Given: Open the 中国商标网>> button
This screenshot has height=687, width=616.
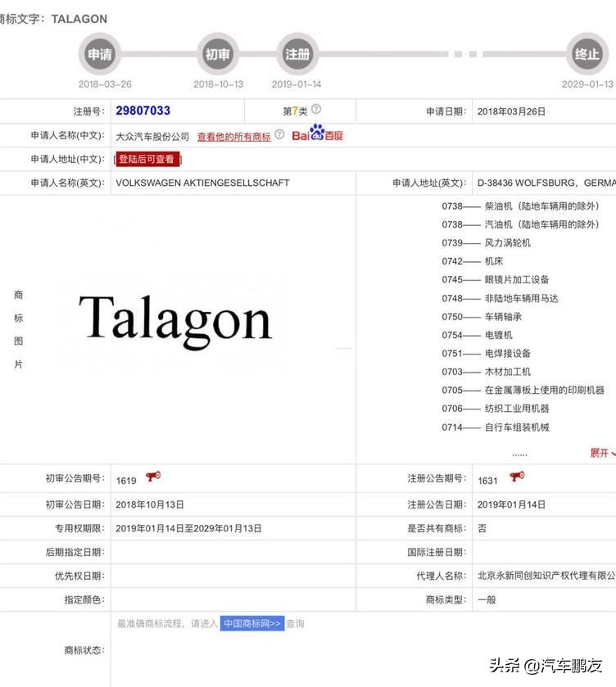Looking at the screenshot, I should 252,623.
